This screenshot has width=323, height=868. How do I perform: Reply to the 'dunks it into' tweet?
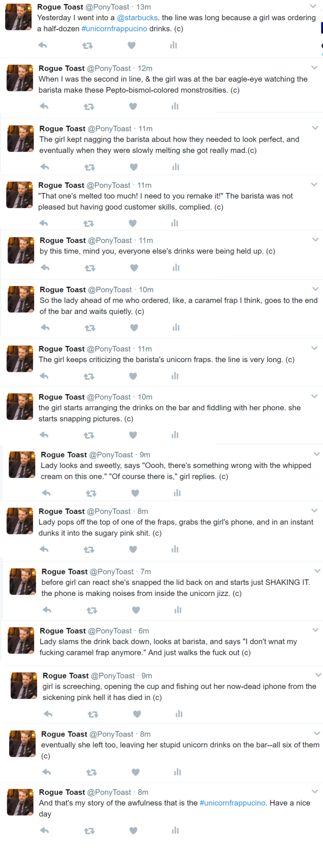pos(44,549)
